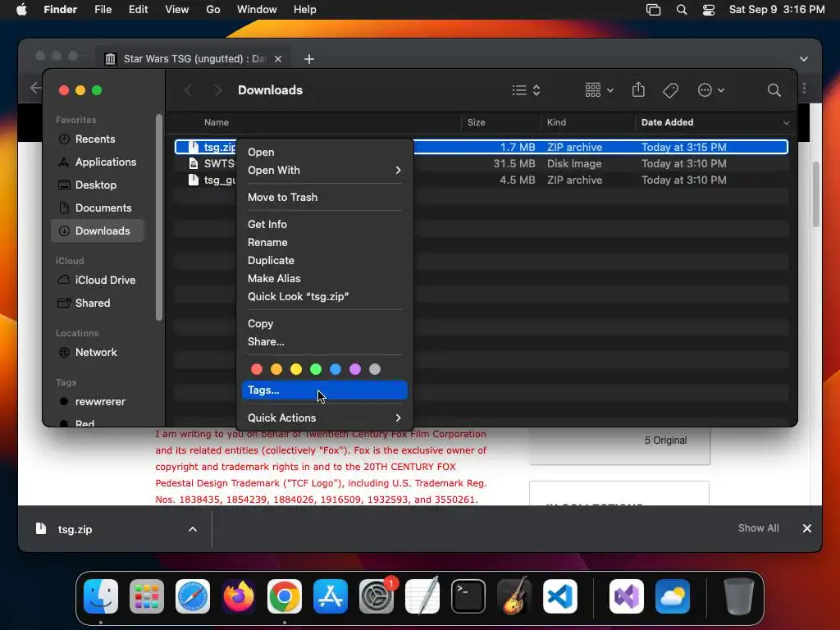Open tsg.zip from the download bar
This screenshot has width=840, height=630.
75,529
